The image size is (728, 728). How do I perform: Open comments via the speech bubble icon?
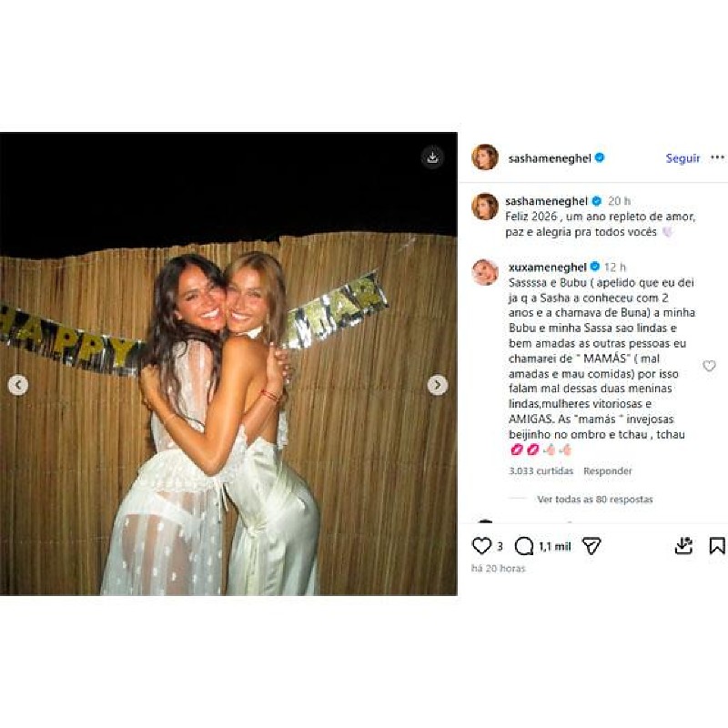524,546
